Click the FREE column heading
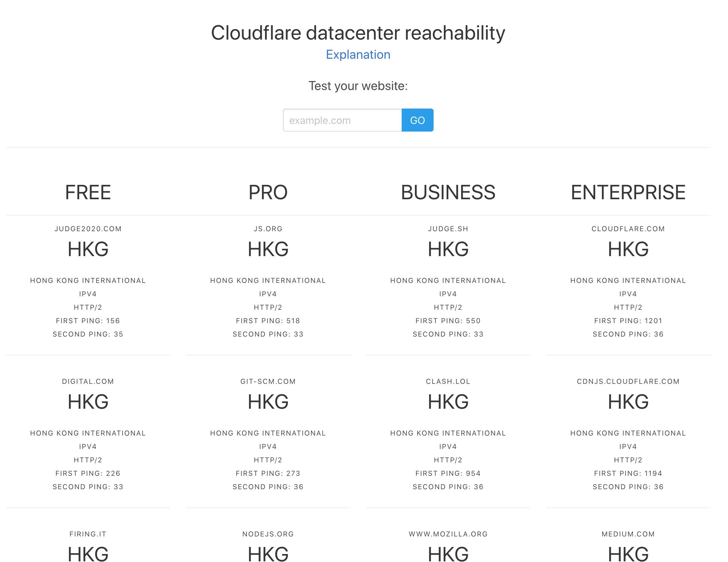 point(88,192)
